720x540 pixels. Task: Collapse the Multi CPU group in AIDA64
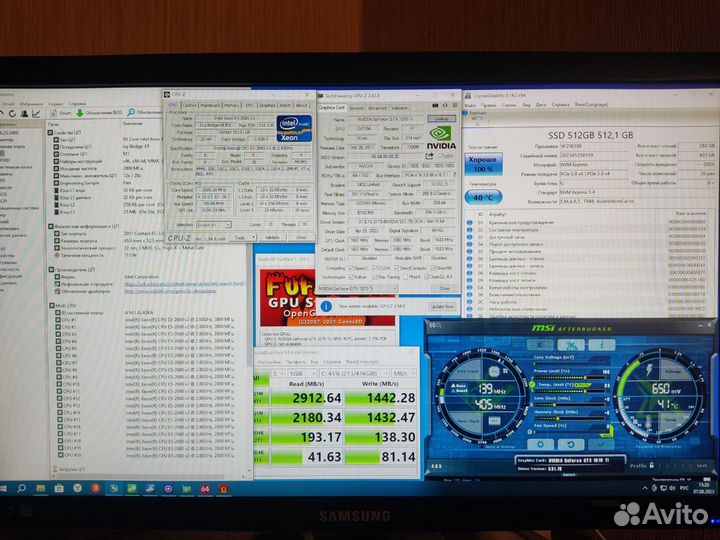(x=51, y=305)
